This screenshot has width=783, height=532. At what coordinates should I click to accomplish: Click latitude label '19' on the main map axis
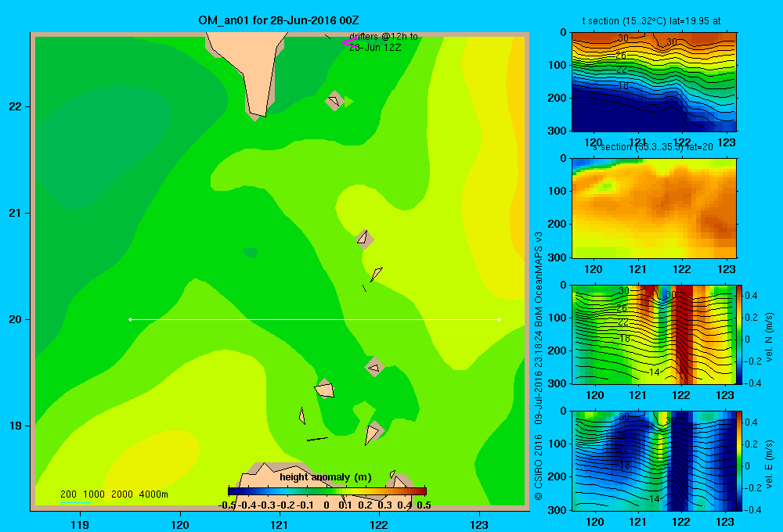coord(16,426)
